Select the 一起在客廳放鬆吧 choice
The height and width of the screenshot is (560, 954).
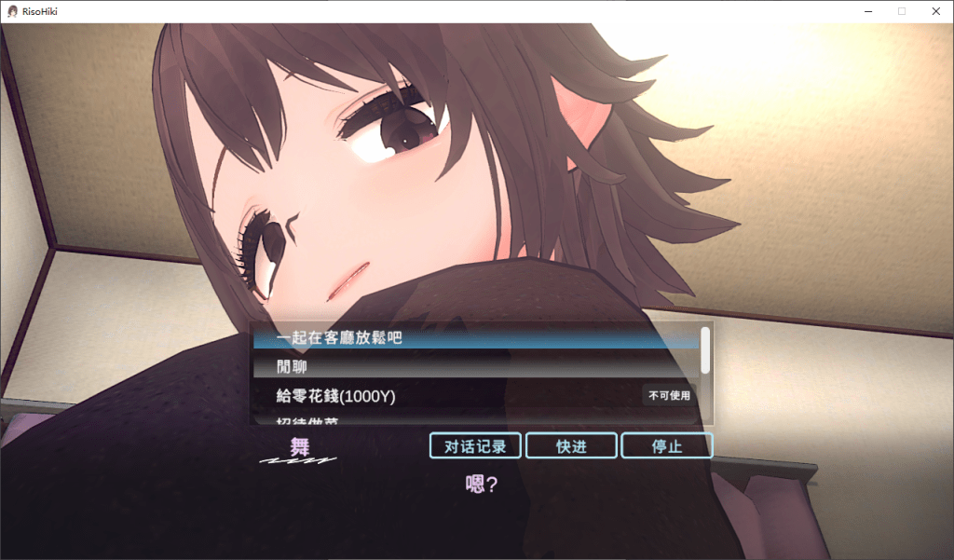point(476,338)
